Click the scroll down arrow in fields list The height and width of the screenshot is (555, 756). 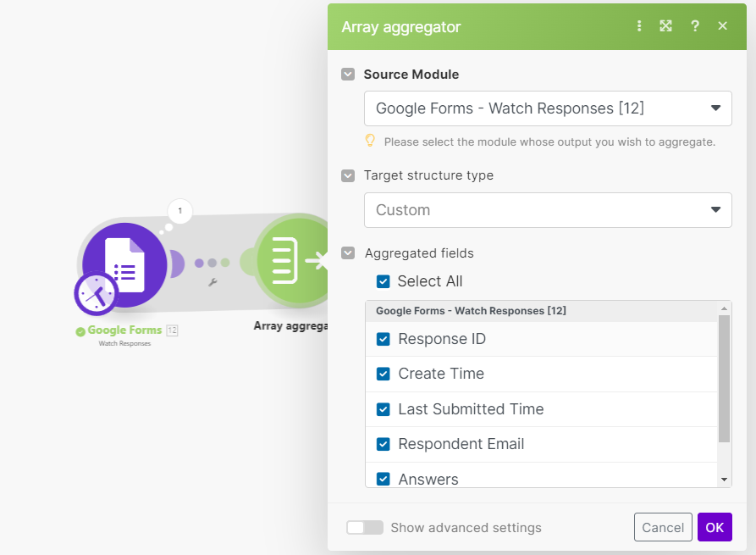(724, 480)
